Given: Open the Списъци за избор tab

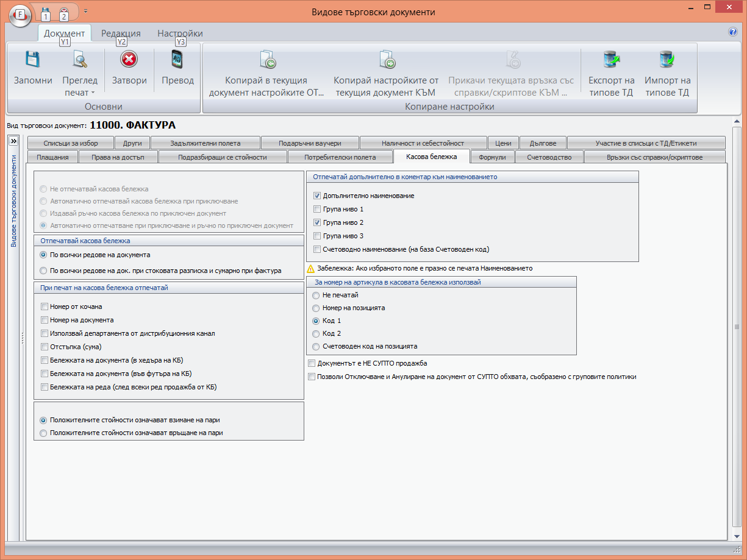Looking at the screenshot, I should click(71, 143).
